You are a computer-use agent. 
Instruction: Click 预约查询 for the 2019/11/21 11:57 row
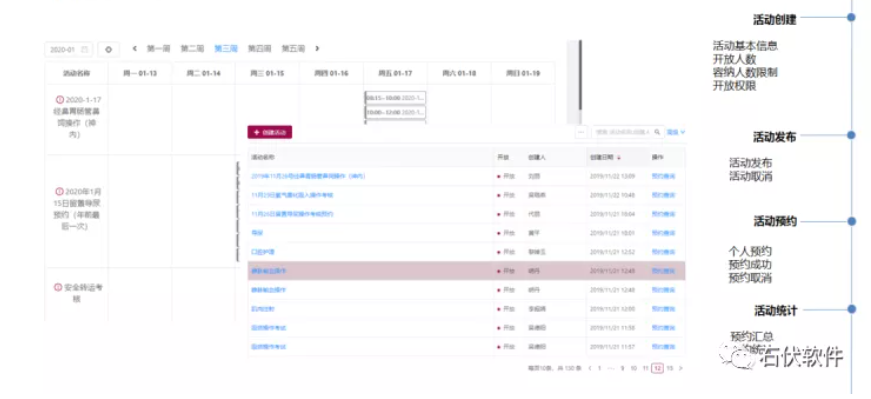(663, 346)
